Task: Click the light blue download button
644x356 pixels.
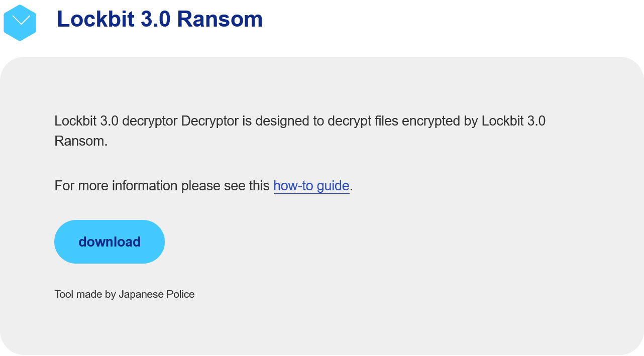Action: 110,242
